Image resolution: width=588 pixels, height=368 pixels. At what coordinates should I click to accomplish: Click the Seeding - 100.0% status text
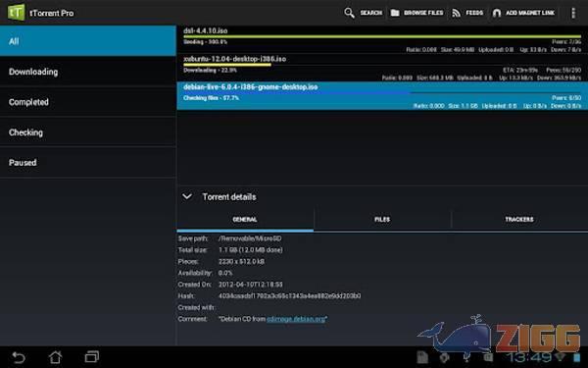point(205,41)
